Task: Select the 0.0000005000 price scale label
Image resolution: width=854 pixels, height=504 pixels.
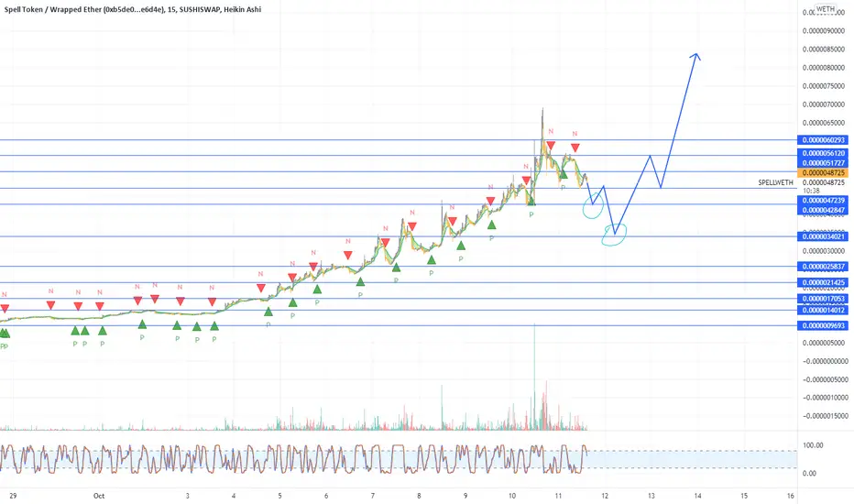Action: [824, 343]
